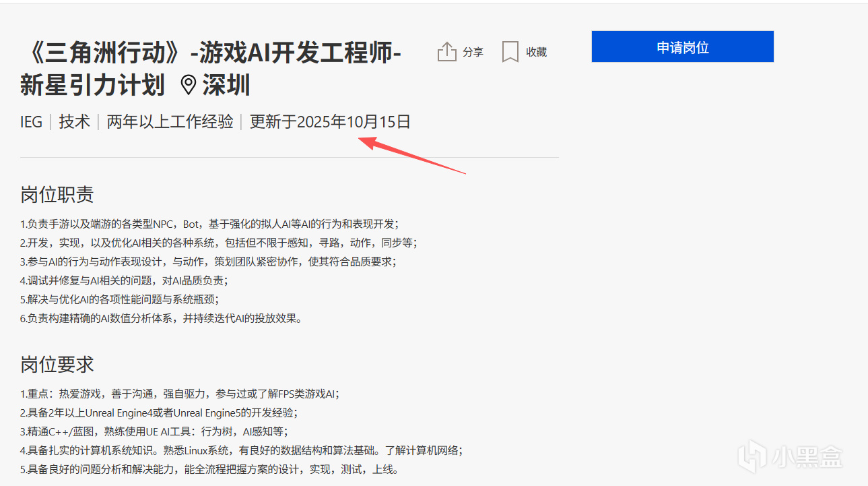The width and height of the screenshot is (868, 486).
Task: Click requirement line 2 about Unreal Engine experience
Action: click(x=159, y=413)
